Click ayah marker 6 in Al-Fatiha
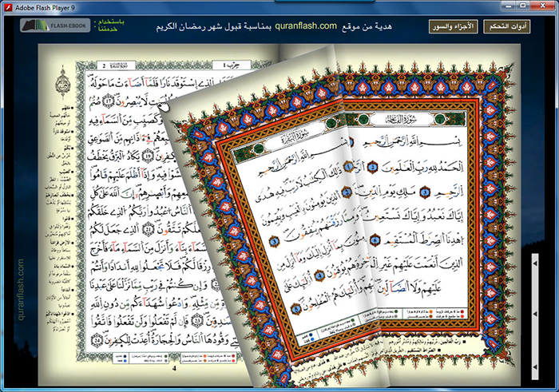559x392 pixels. point(375,240)
